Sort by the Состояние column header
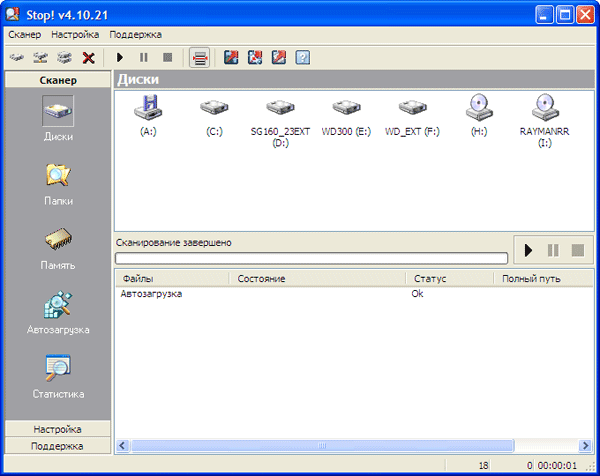 point(318,279)
